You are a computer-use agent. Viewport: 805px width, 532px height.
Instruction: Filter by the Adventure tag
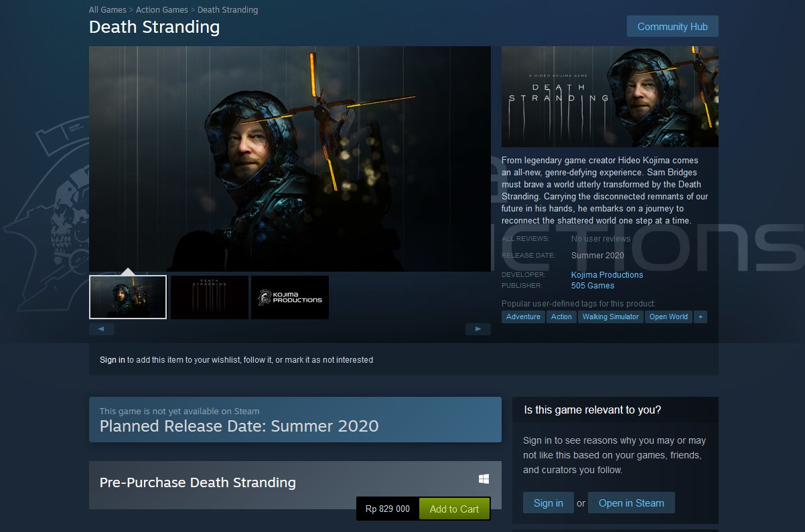tap(523, 317)
